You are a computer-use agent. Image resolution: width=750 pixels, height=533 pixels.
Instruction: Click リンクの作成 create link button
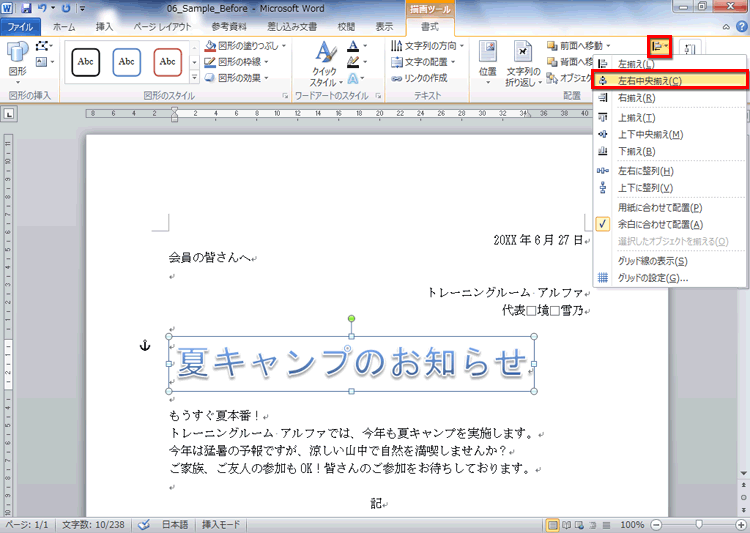419,78
